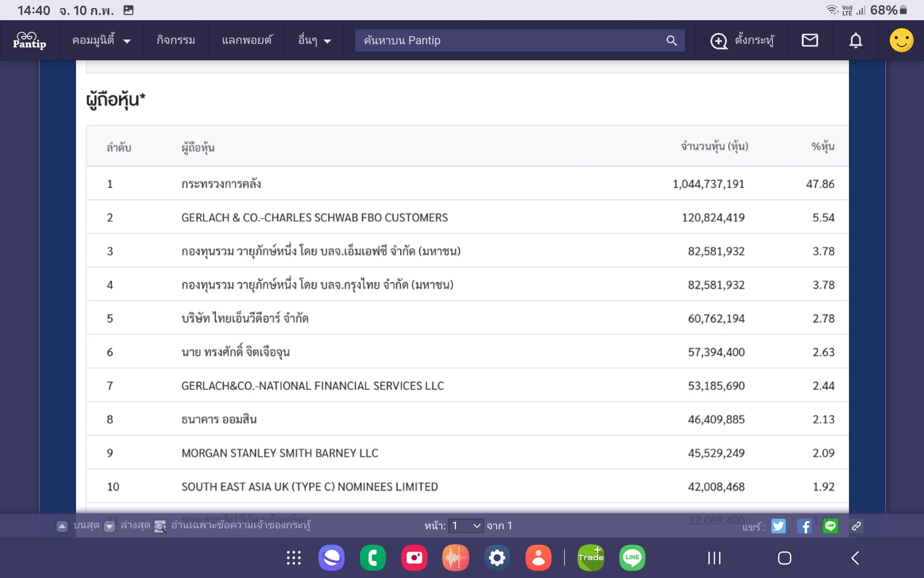
Task: Click the share count 42,008,468
Action: click(x=716, y=487)
